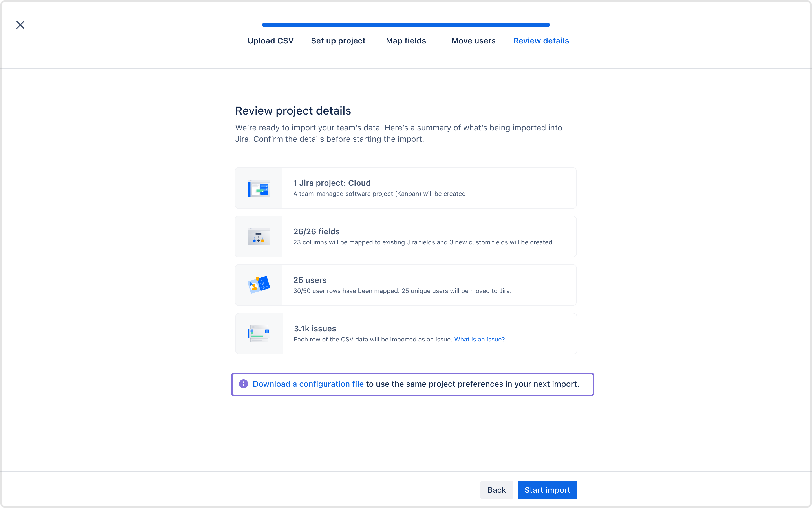Close the import wizard with the X icon

20,25
